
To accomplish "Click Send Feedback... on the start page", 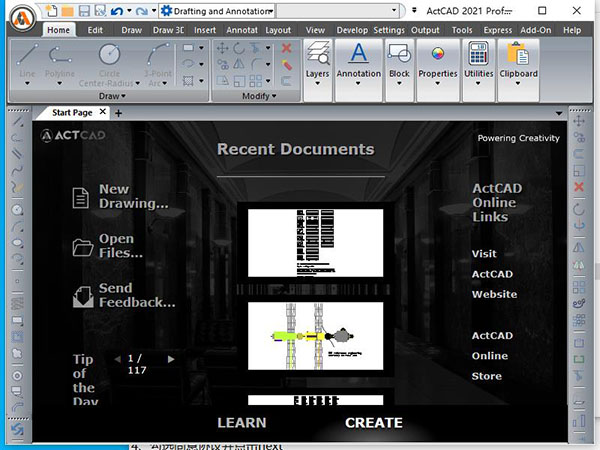I will coord(124,295).
